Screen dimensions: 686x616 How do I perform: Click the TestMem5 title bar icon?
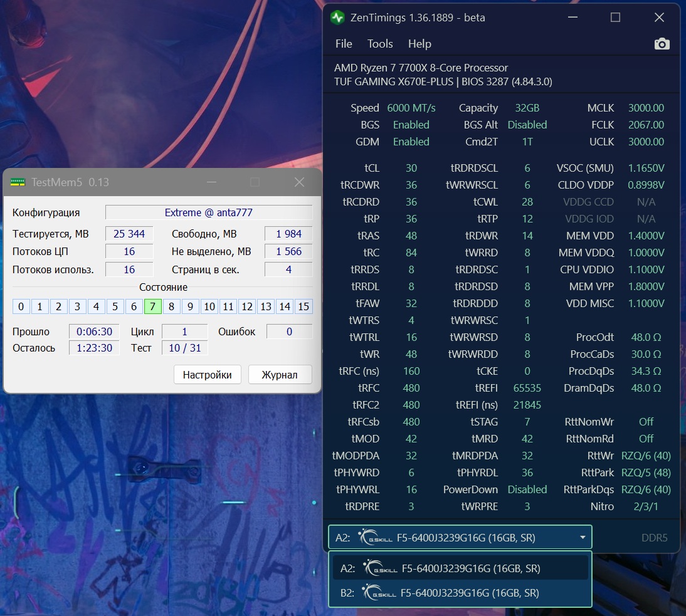[x=18, y=182]
